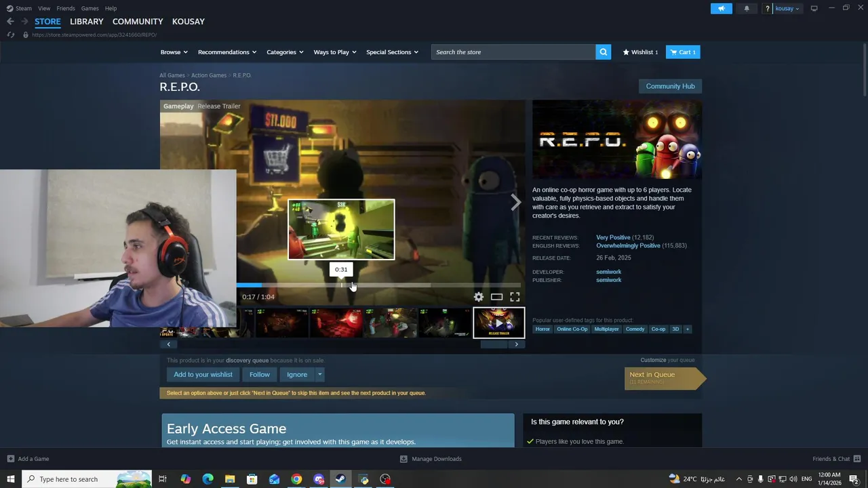Click the search magnifier button
Screen dimensions: 868x488
pyautogui.click(x=604, y=52)
